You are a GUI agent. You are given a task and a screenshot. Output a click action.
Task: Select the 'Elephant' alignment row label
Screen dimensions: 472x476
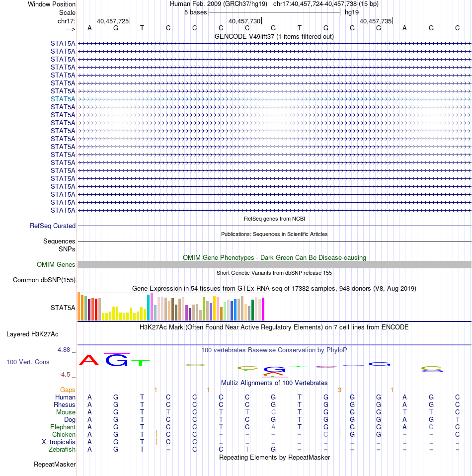pos(63,427)
